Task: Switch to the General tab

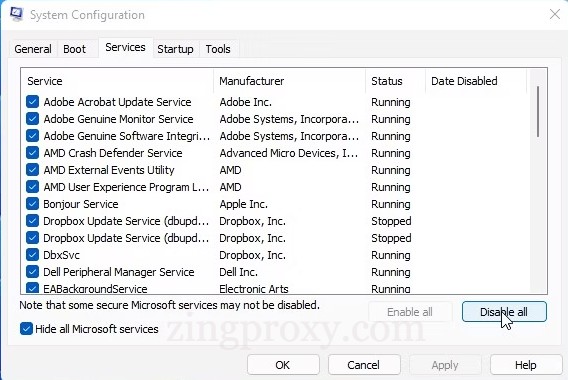Action: 33,49
